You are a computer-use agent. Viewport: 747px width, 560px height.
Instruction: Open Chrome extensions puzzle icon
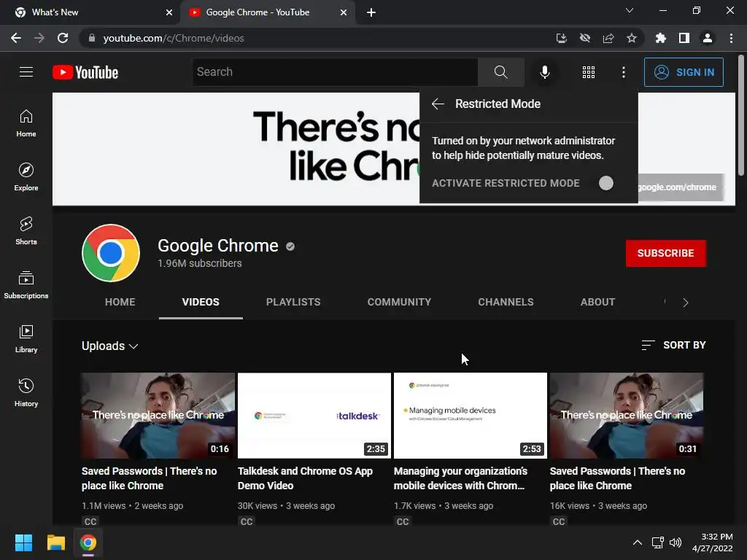pyautogui.click(x=660, y=38)
